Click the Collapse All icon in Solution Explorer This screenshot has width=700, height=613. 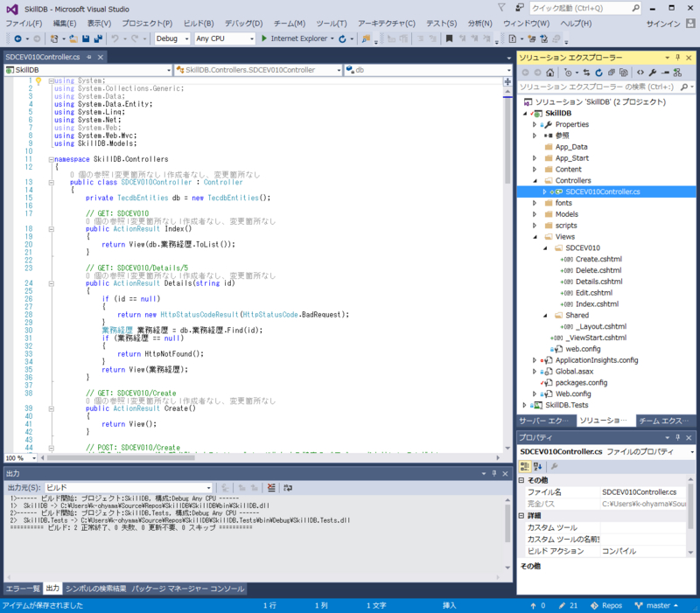point(612,73)
